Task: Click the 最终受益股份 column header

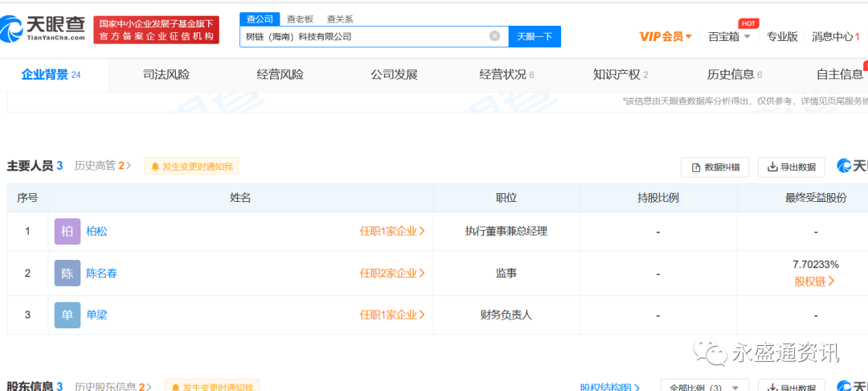Action: (816, 198)
